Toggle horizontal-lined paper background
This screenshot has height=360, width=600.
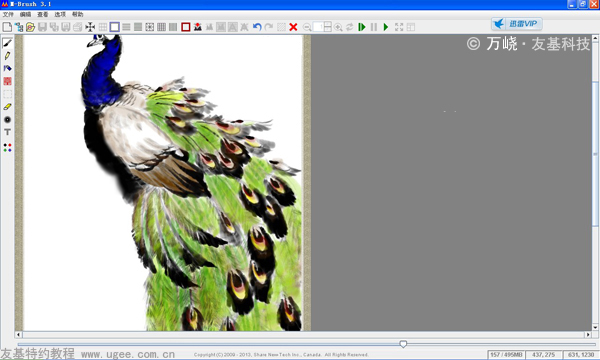(126, 27)
